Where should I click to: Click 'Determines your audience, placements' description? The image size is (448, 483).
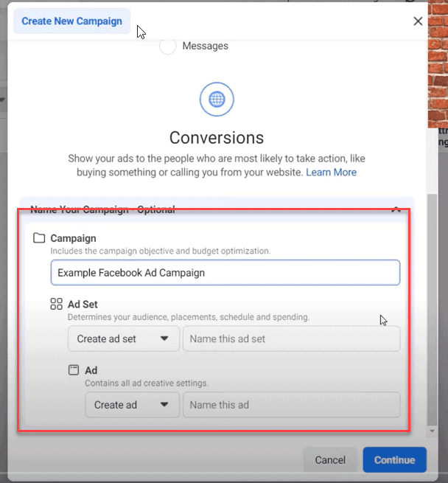click(x=189, y=317)
